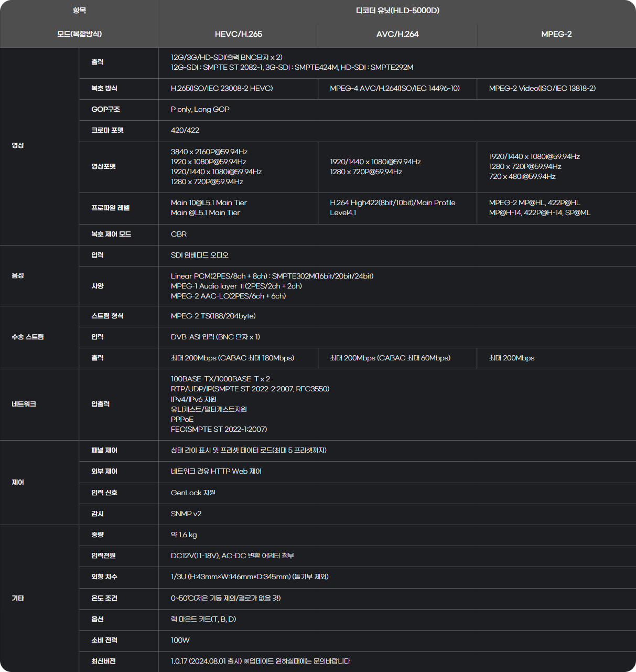Select the SNMP v2 monitoring value
This screenshot has height=672, width=636.
click(x=186, y=514)
